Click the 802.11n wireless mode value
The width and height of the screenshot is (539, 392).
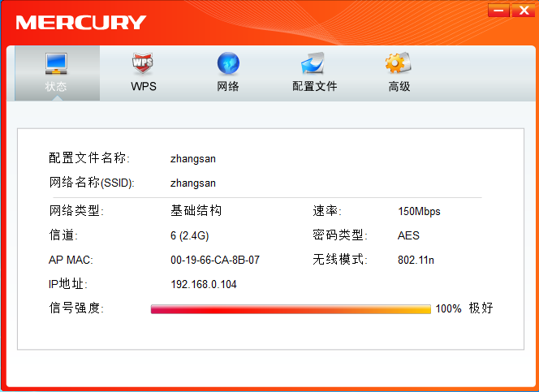point(416,260)
